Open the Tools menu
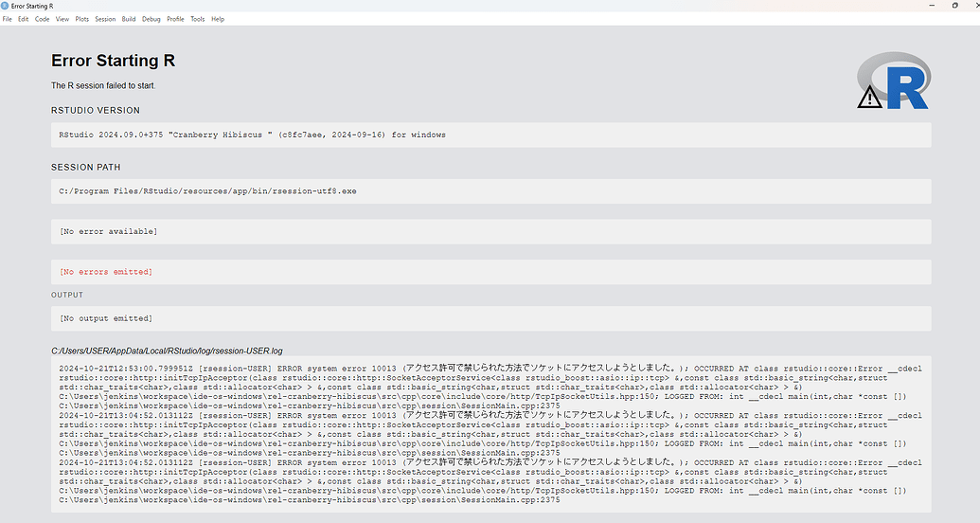Screen dimensions: 980x523 198,19
